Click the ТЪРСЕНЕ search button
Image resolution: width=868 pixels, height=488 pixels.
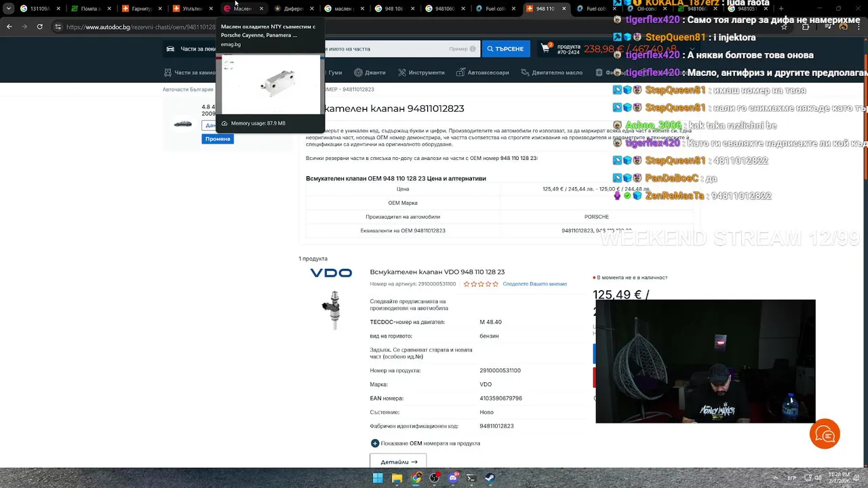point(505,49)
